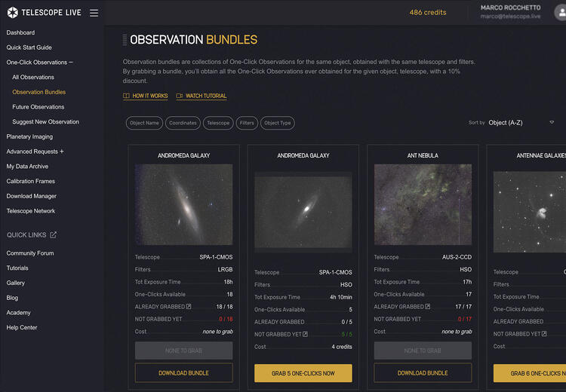Click the Telescope Live logo icon
566x392 pixels.
(x=13, y=13)
